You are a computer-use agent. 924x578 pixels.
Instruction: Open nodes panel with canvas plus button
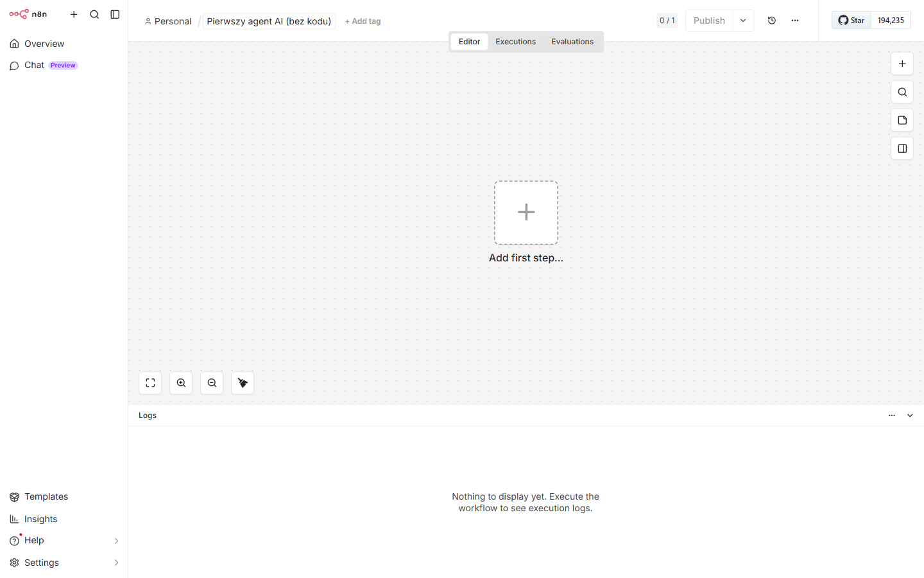902,64
